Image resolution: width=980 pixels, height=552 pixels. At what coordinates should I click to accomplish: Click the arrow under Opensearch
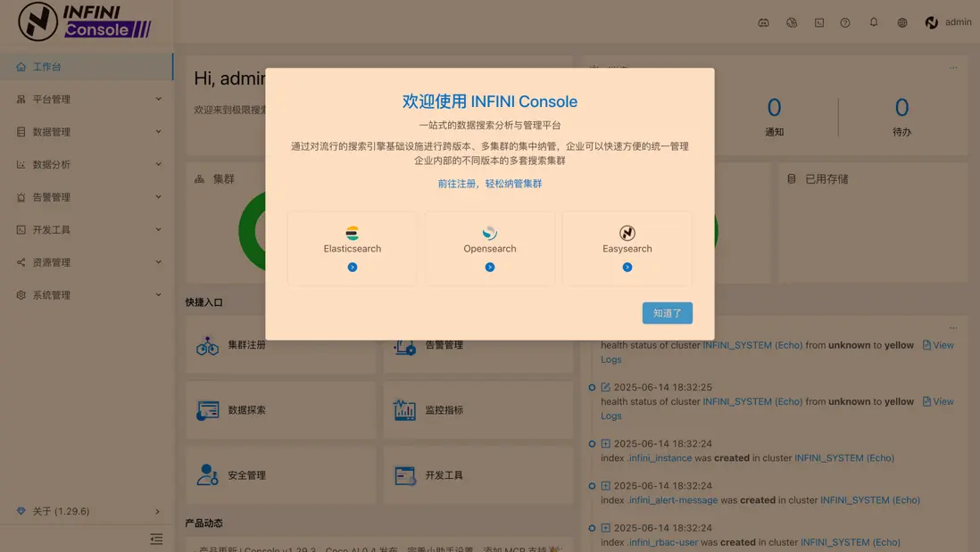[490, 268]
